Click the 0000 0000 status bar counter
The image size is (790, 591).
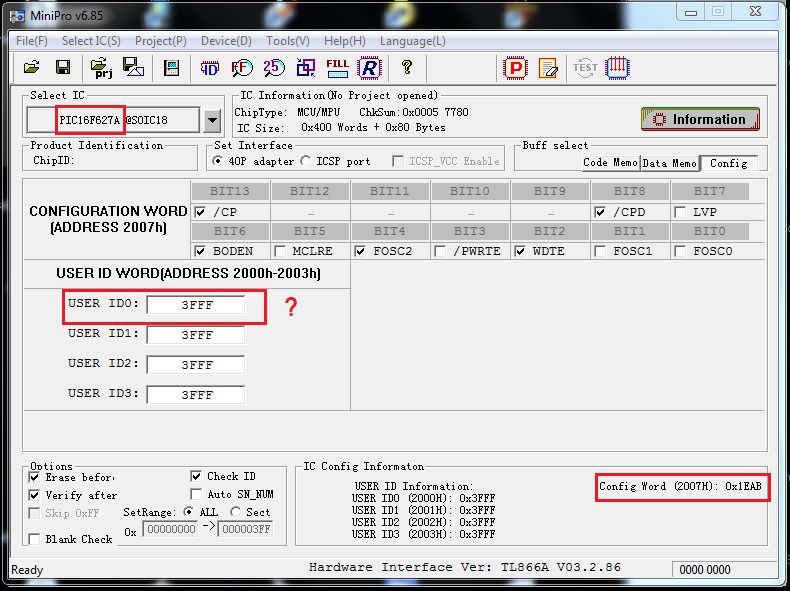point(705,570)
